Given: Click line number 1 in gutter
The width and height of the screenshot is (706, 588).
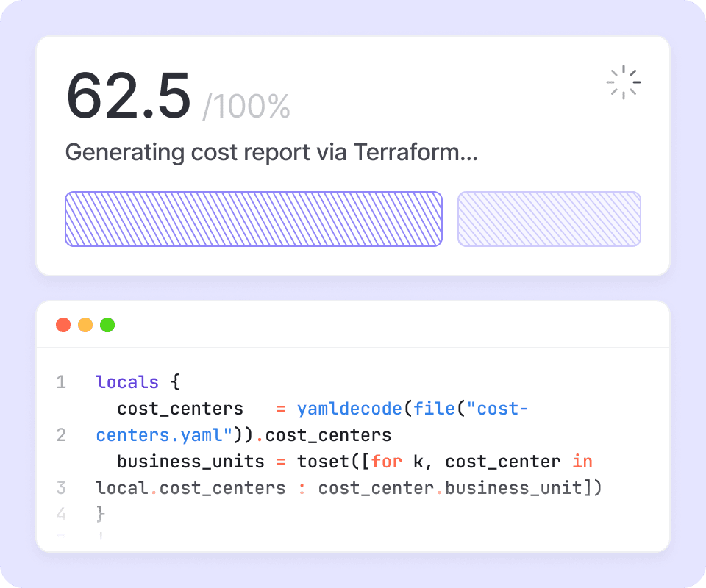Looking at the screenshot, I should pos(61,382).
